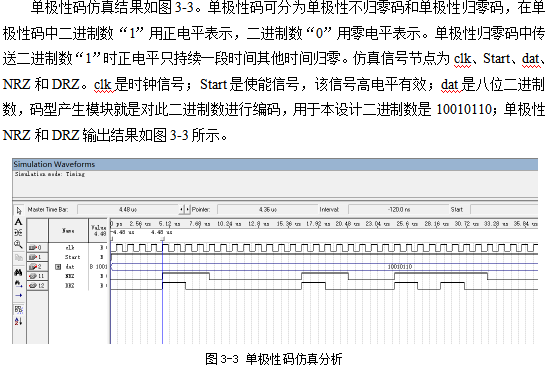Click the Name column header

coord(68,231)
